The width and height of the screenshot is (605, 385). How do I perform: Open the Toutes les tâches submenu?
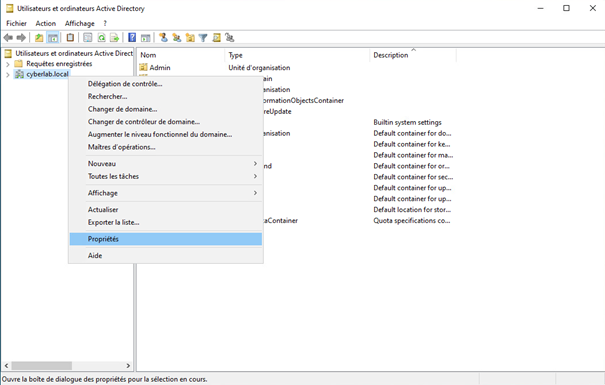166,176
